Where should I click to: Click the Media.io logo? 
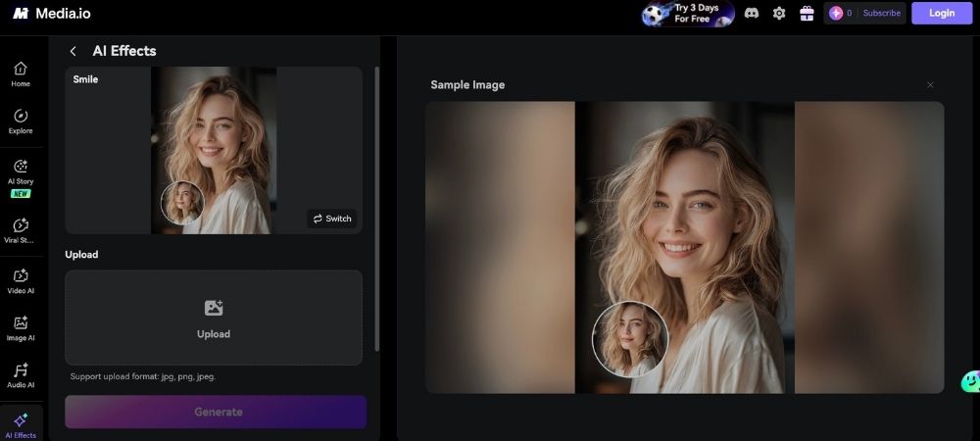point(52,13)
